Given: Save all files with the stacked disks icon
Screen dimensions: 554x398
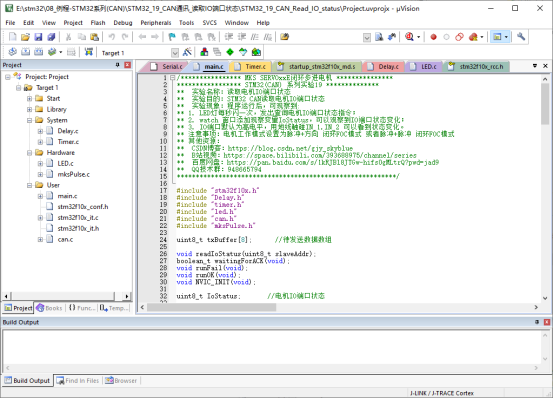Looking at the screenshot, I should [51, 37].
